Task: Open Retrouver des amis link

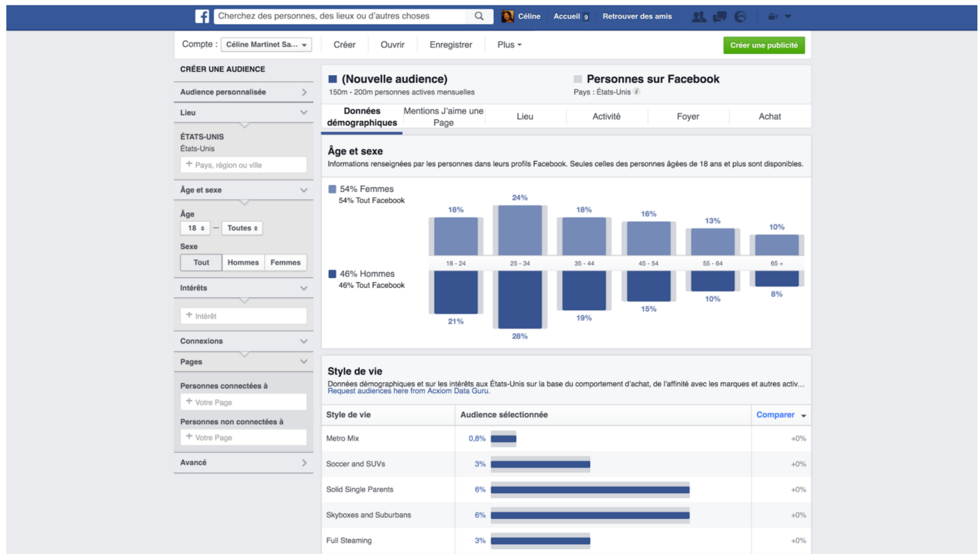Action: pos(637,17)
